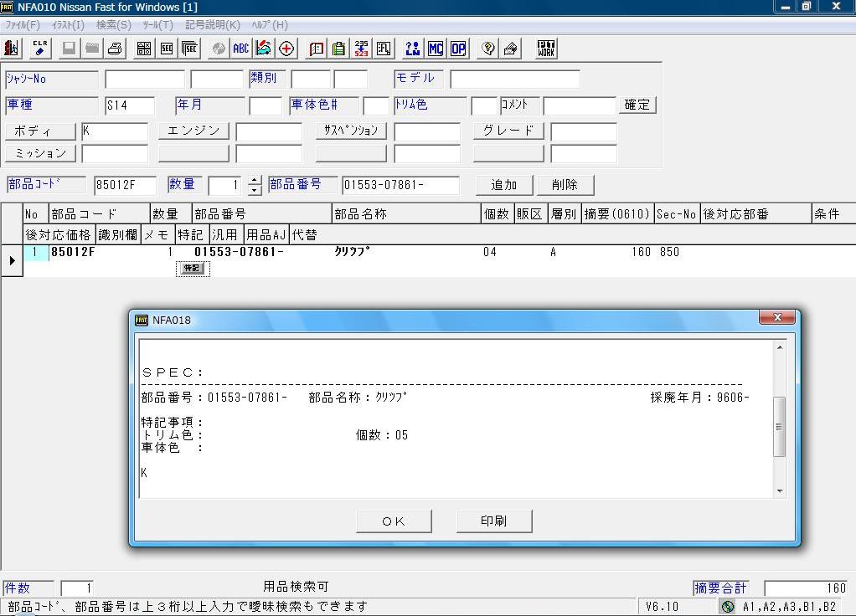
Task: Click the greyed folder open icon
Action: 92,49
